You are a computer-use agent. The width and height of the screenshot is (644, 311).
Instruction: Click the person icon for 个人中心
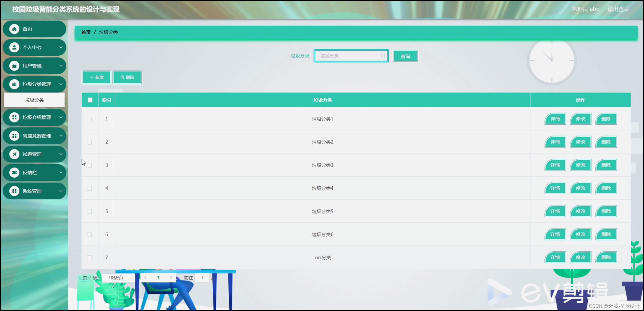[x=14, y=47]
